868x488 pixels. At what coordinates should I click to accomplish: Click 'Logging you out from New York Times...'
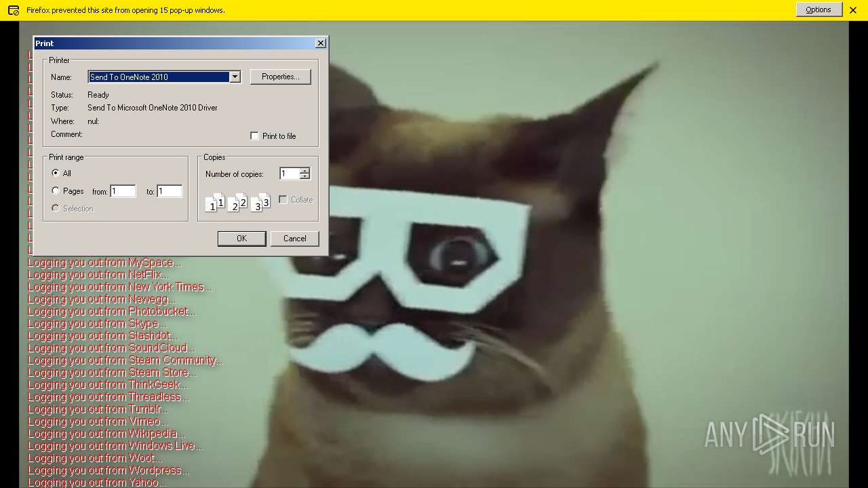pos(119,287)
